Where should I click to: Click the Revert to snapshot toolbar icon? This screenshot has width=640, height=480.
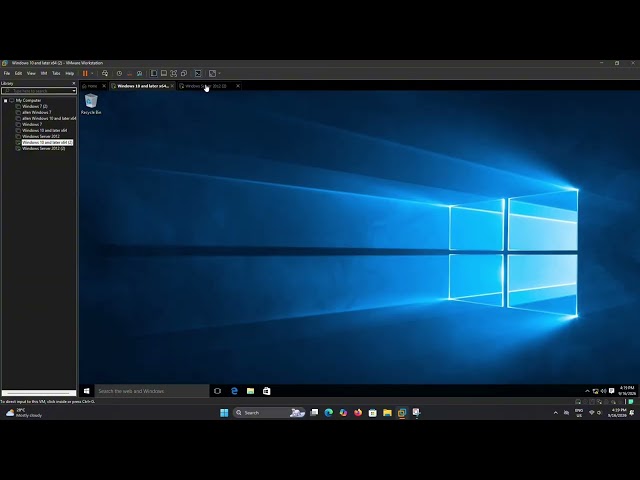click(x=129, y=73)
